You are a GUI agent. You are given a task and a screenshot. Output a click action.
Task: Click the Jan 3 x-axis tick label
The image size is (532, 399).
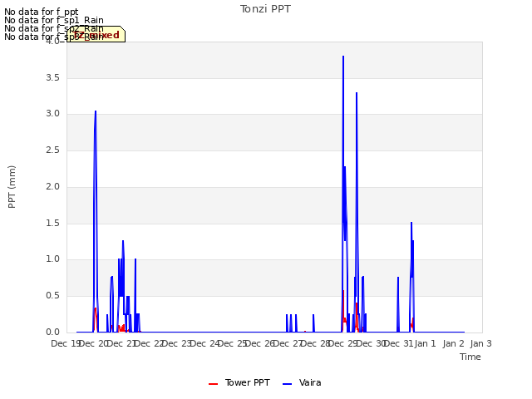point(480,343)
